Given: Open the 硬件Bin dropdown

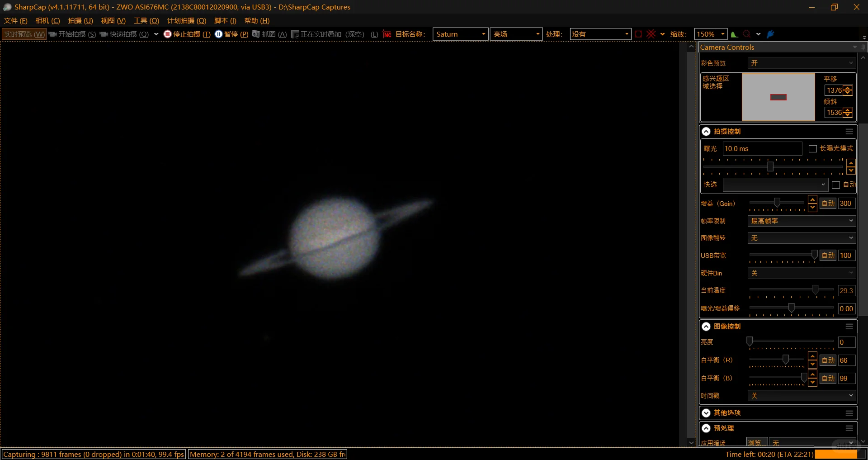Looking at the screenshot, I should pyautogui.click(x=802, y=273).
